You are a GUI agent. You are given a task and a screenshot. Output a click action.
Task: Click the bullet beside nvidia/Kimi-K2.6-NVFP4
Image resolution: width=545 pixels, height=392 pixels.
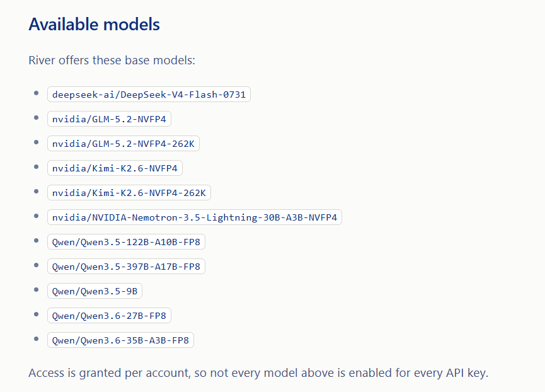click(36, 167)
